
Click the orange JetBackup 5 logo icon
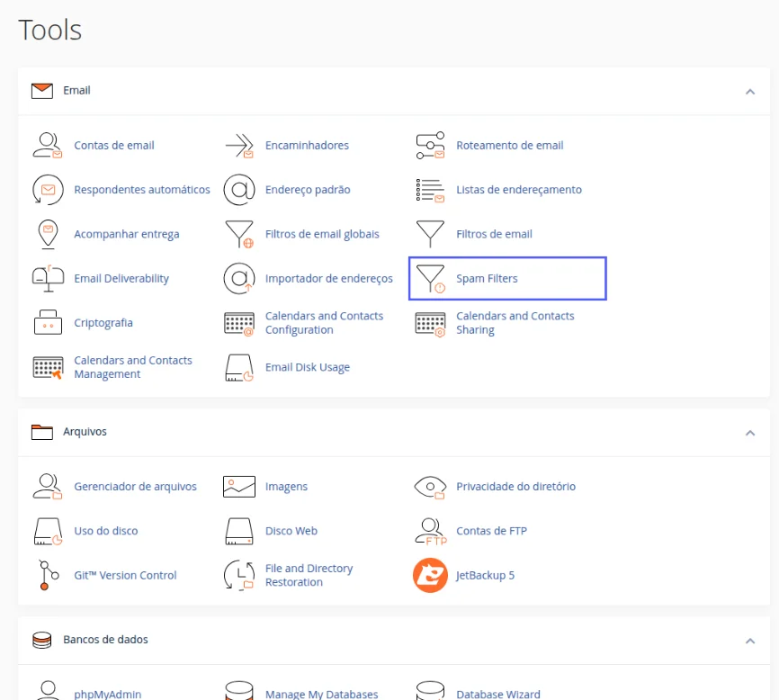click(x=430, y=575)
